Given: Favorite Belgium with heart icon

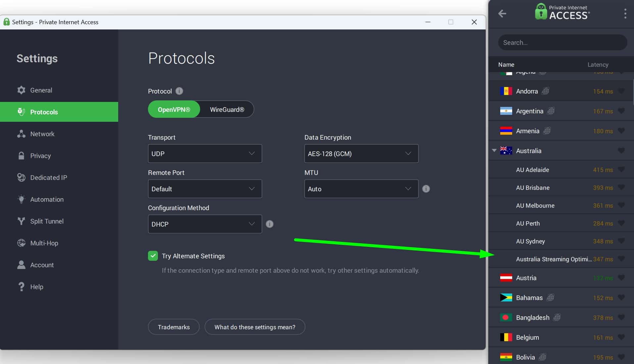Looking at the screenshot, I should pyautogui.click(x=621, y=337).
